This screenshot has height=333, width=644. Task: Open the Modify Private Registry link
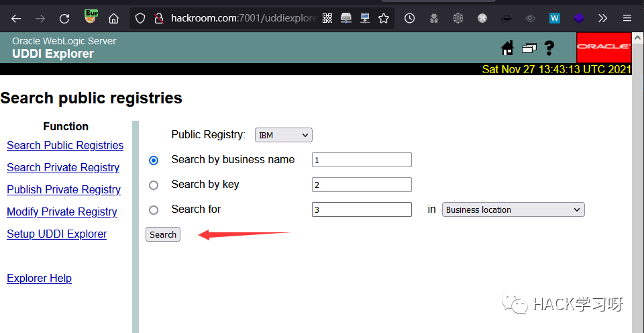click(62, 212)
